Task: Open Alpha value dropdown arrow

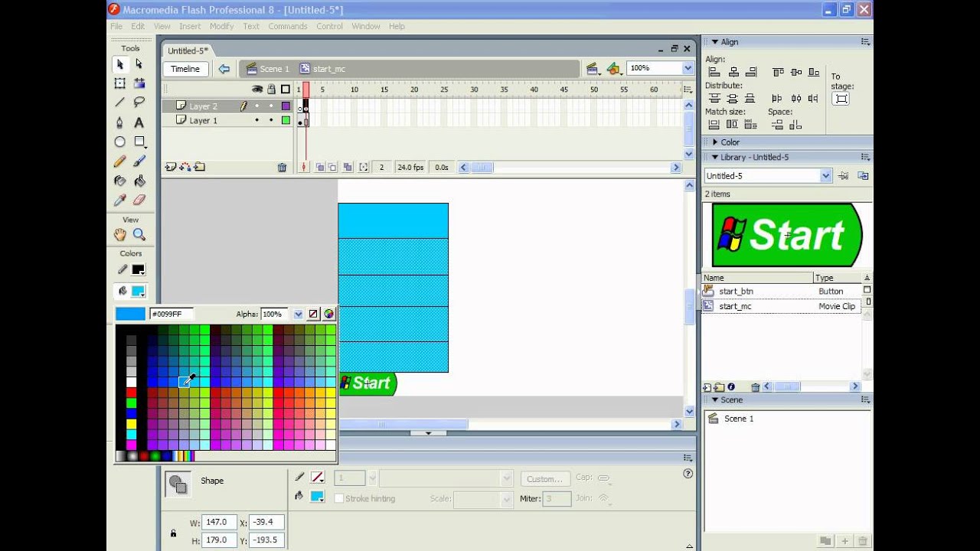Action: (298, 315)
